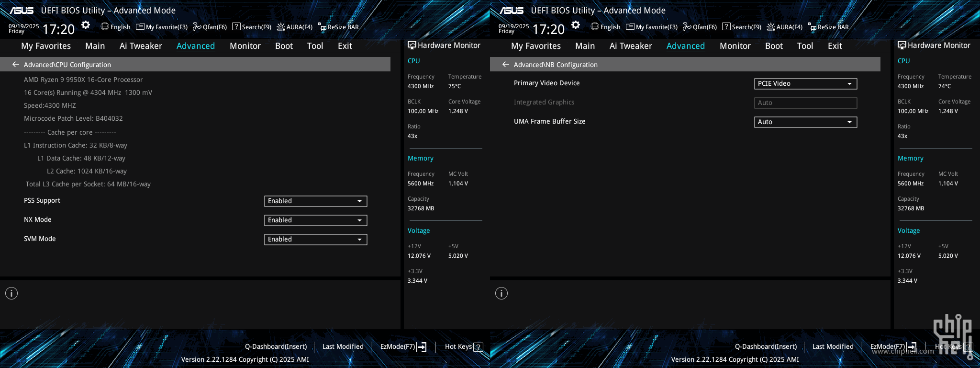Click 09/19/2025 date in right window
The image size is (980, 368).
coord(513,26)
